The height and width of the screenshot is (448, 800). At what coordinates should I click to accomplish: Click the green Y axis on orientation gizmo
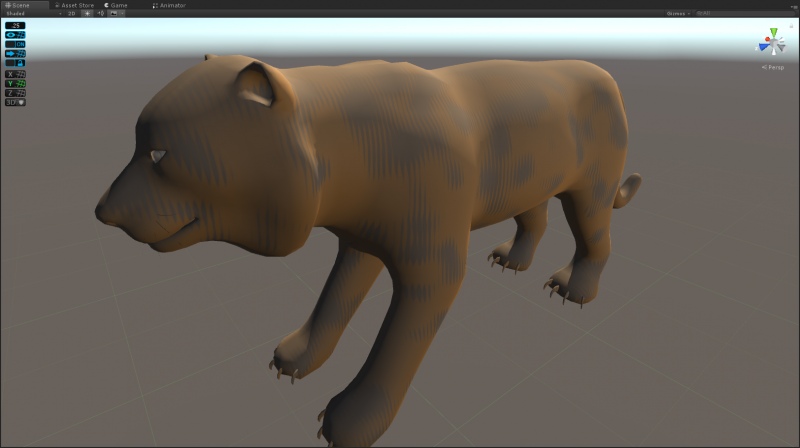coord(772,33)
